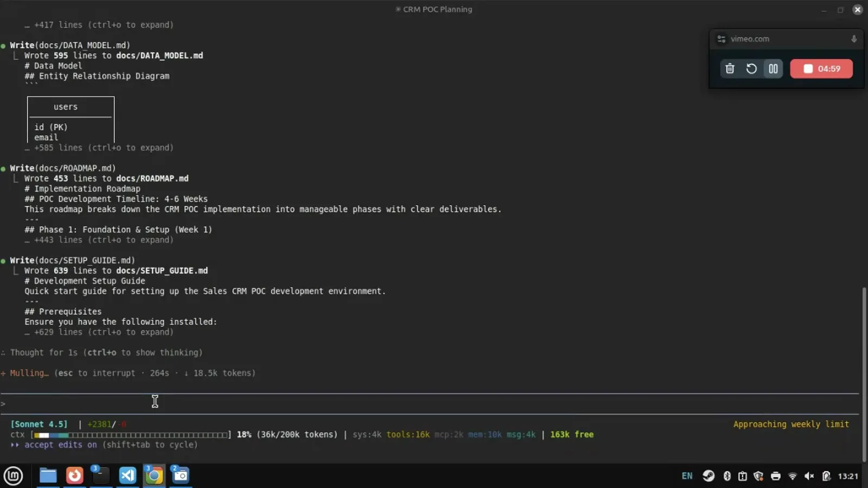Click the EN keyboard layout indicator

tap(687, 476)
